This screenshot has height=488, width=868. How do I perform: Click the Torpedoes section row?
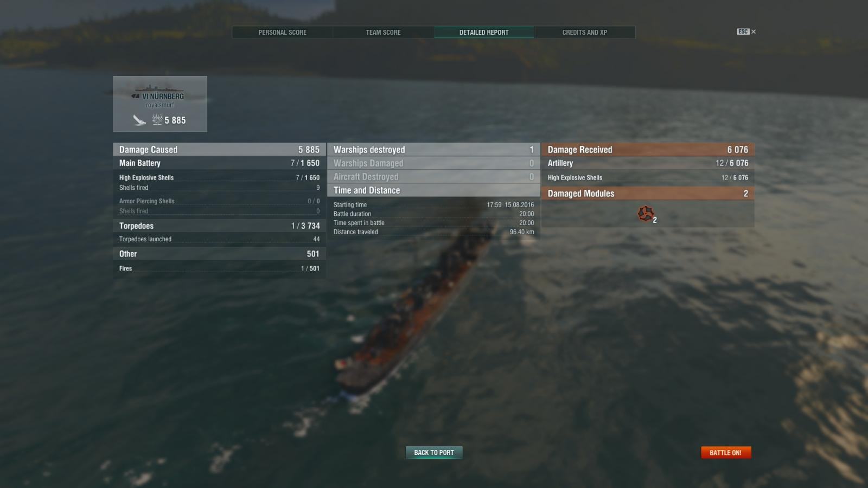click(x=219, y=226)
